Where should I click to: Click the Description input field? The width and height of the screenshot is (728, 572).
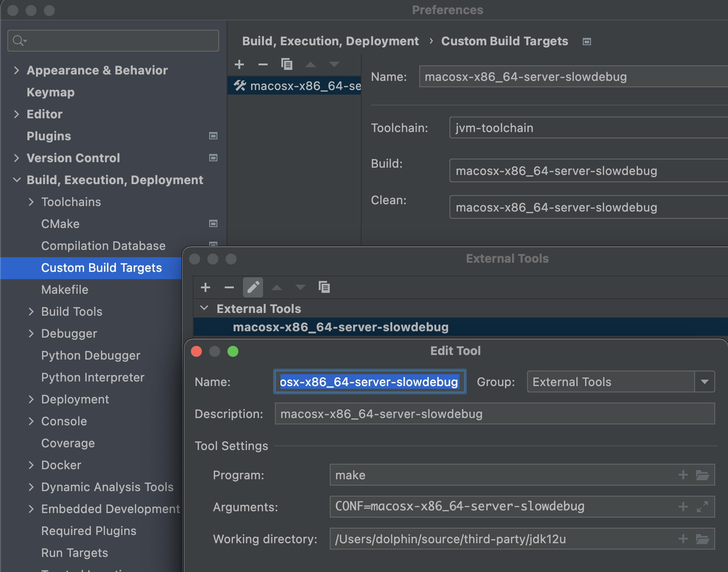point(494,414)
